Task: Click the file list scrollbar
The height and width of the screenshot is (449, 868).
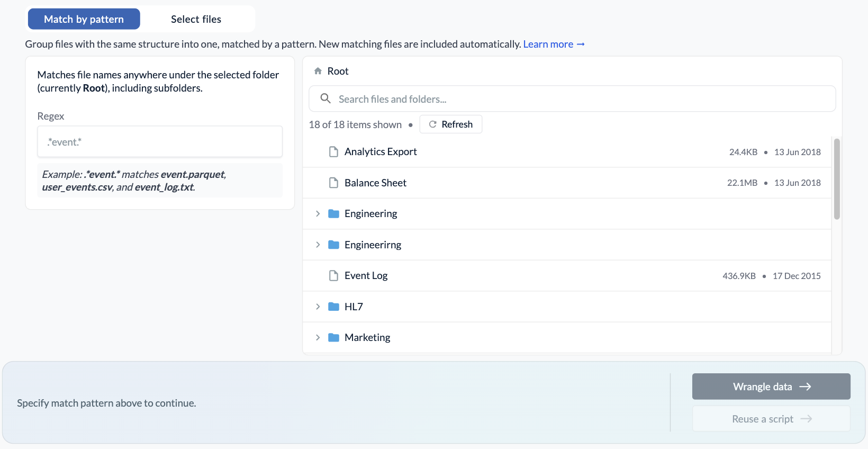Action: point(837,178)
